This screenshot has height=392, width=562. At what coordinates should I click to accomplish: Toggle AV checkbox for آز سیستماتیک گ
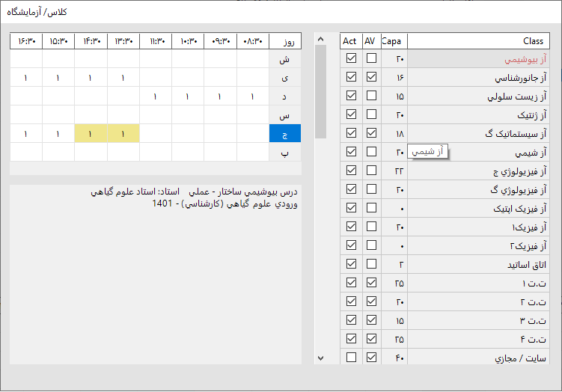click(371, 133)
